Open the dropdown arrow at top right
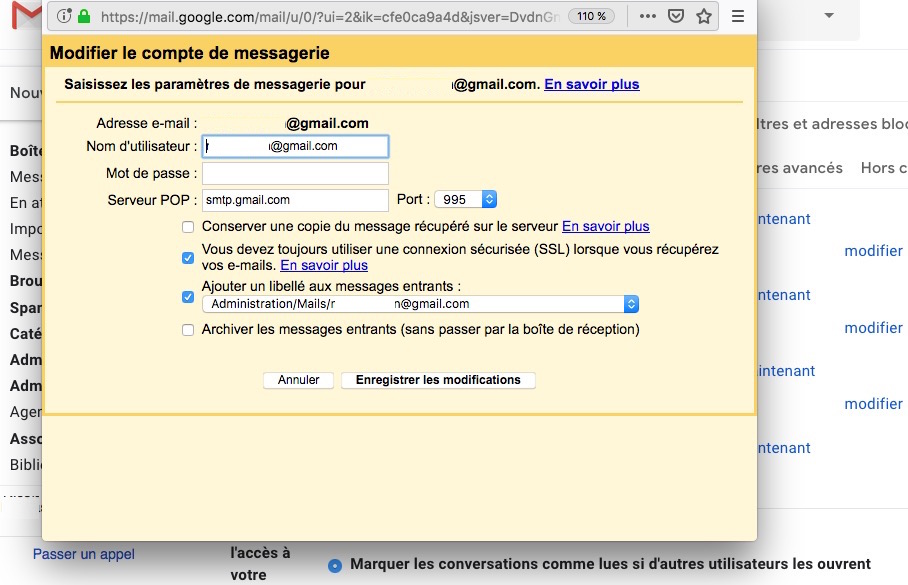This screenshot has height=585, width=908. 829,16
